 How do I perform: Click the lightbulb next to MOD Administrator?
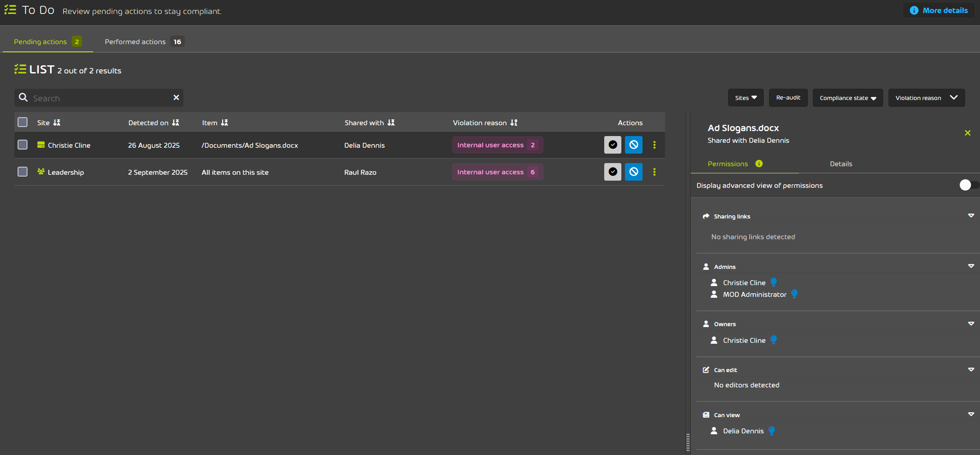pos(793,294)
